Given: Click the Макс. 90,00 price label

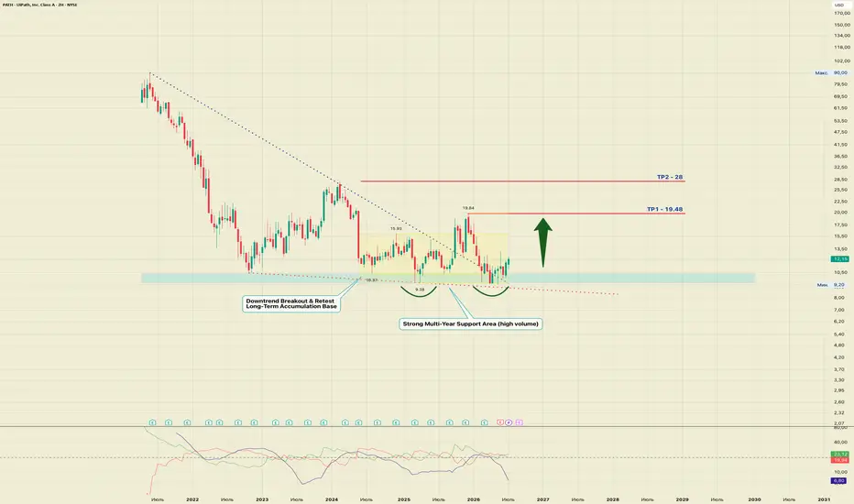Looking at the screenshot, I should pos(831,72).
